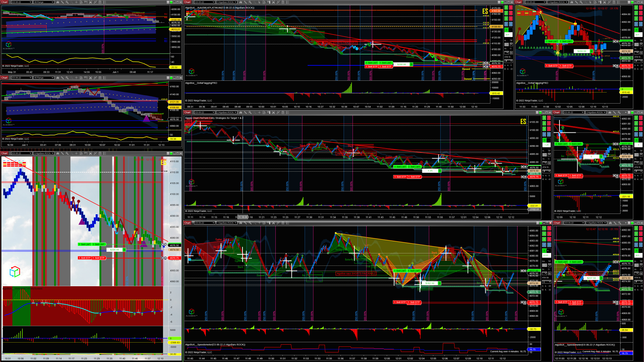Viewport: 644px width, 362px height.
Task: Click 1 Sell LMT order flag on top-center chart
Action: click(x=372, y=63)
